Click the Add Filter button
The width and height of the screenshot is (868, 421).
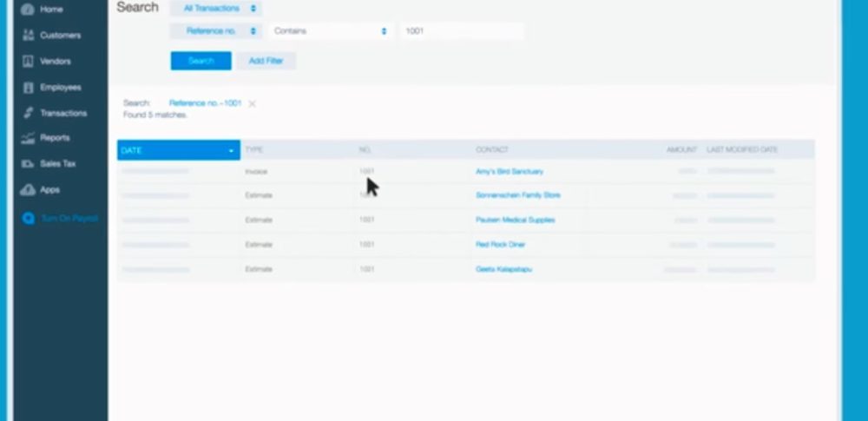(266, 61)
